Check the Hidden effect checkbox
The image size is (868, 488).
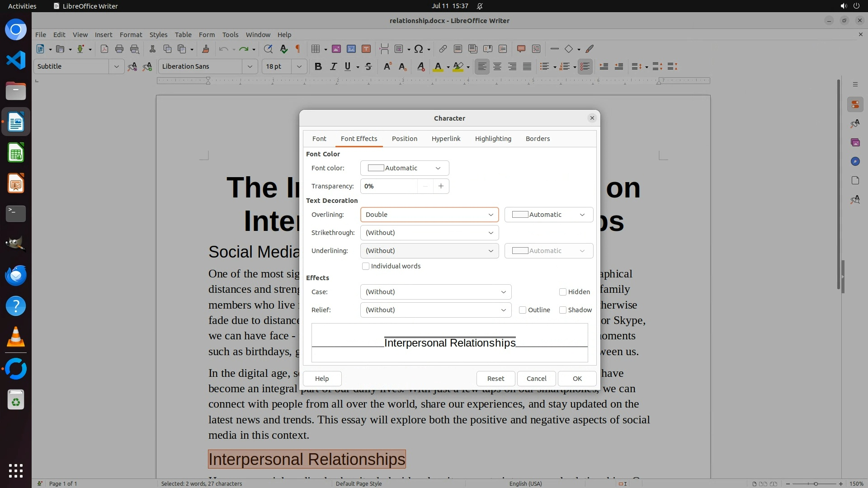tap(563, 292)
